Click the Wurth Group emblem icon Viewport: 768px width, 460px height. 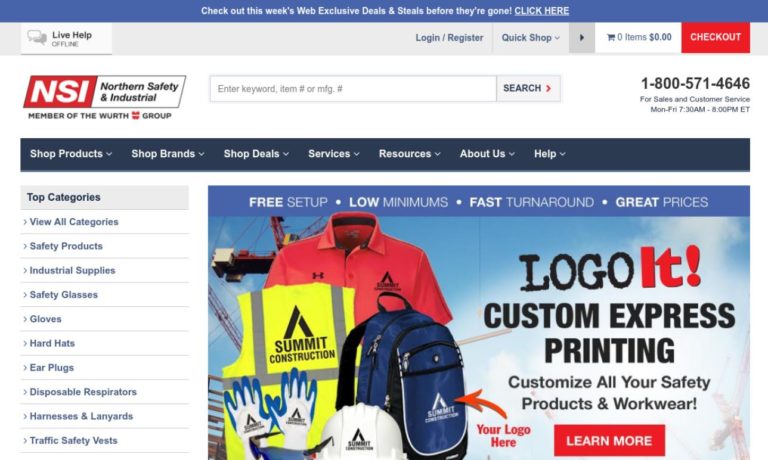click(136, 116)
